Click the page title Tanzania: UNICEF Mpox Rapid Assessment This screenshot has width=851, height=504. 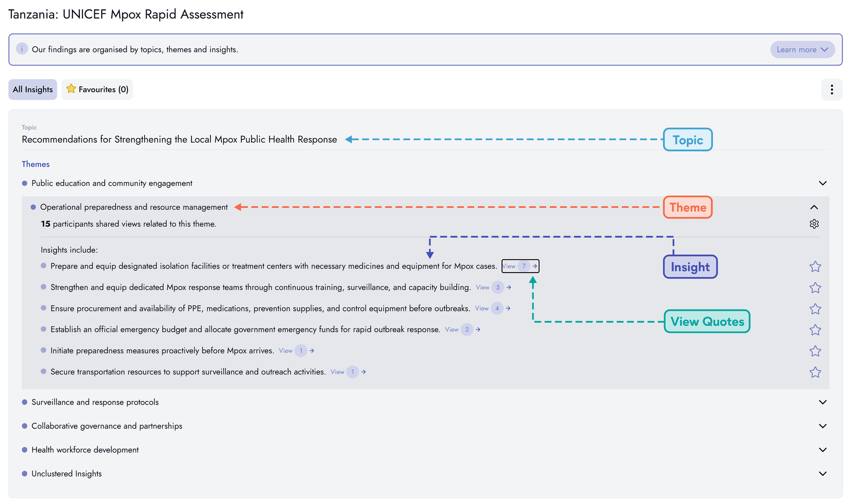coord(126,14)
